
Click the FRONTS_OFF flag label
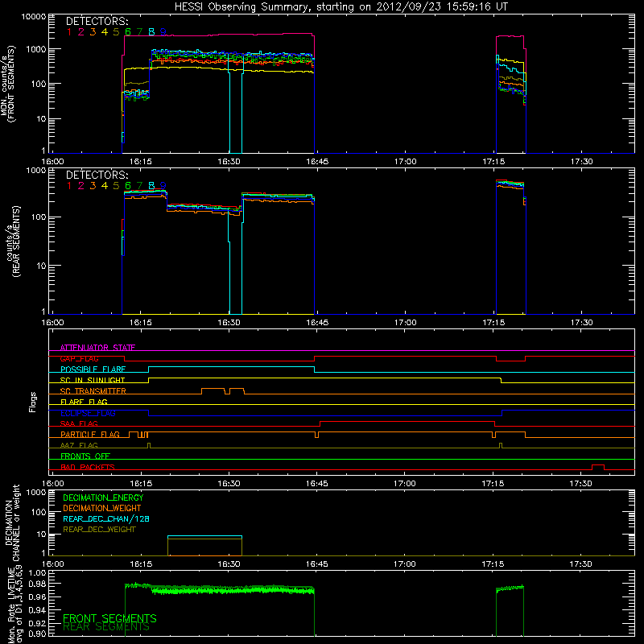tap(85, 456)
